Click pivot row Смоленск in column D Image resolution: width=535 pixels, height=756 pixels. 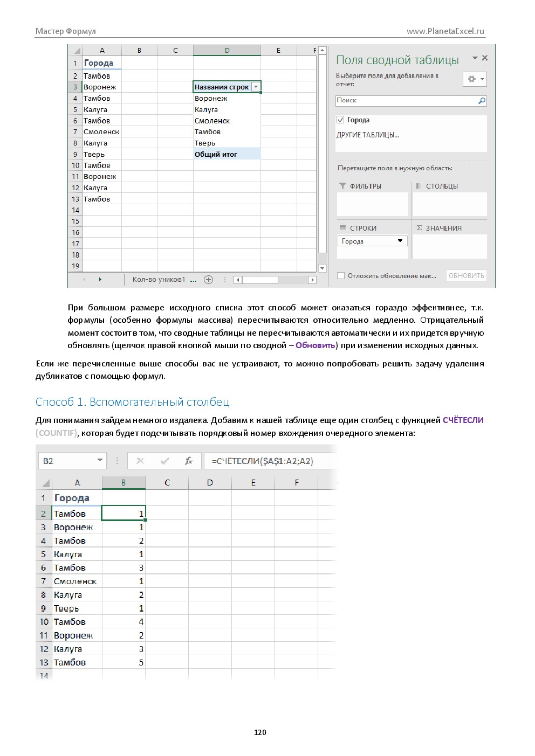(227, 121)
